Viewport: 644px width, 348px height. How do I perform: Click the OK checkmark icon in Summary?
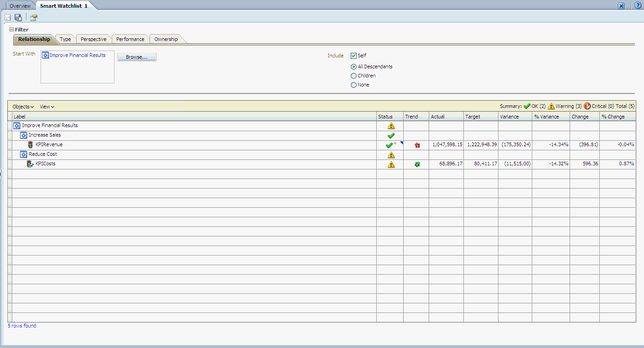click(527, 106)
